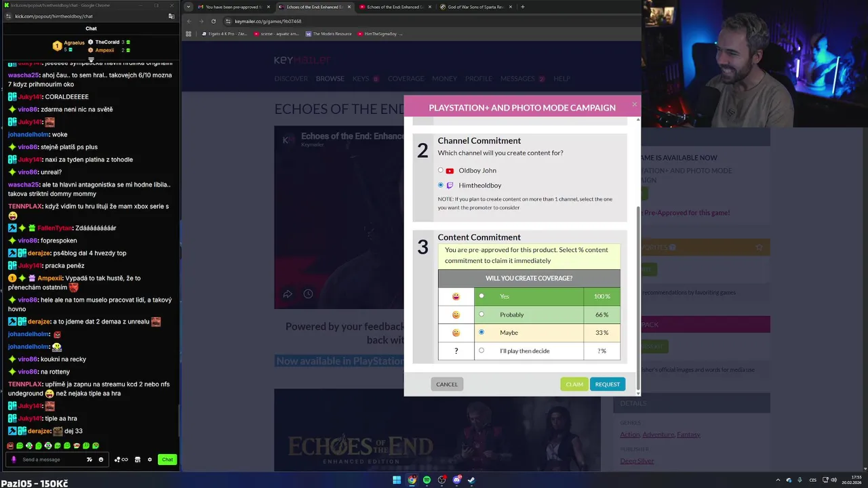Switch to the Gmail pre-approved tab
The height and width of the screenshot is (488, 868).
click(233, 7)
